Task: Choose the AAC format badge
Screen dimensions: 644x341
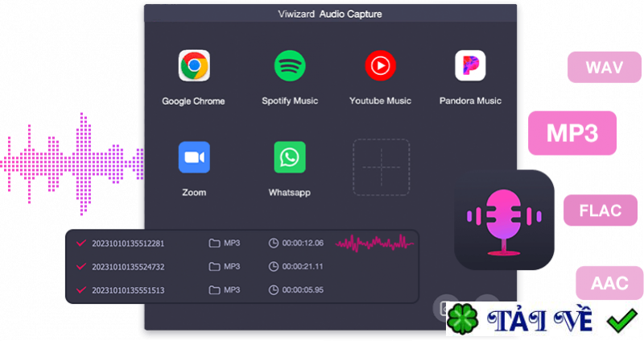Action: (x=609, y=283)
